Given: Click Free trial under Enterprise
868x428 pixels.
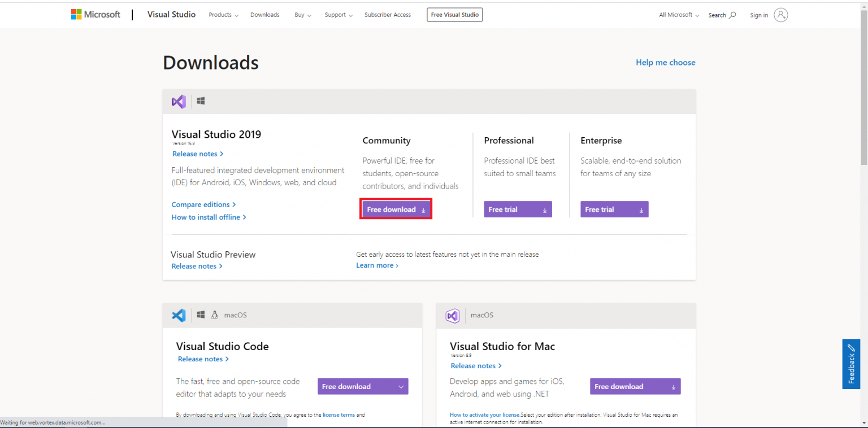Looking at the screenshot, I should click(614, 209).
